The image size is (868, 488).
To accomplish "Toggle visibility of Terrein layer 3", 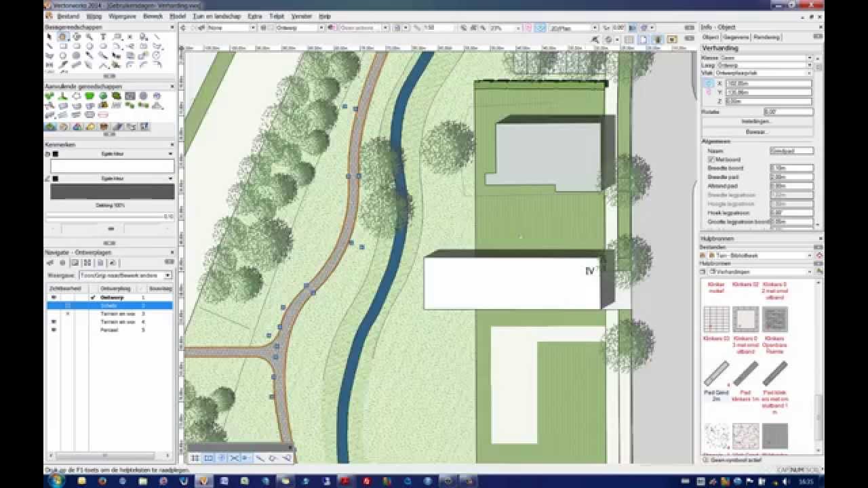I will (68, 314).
